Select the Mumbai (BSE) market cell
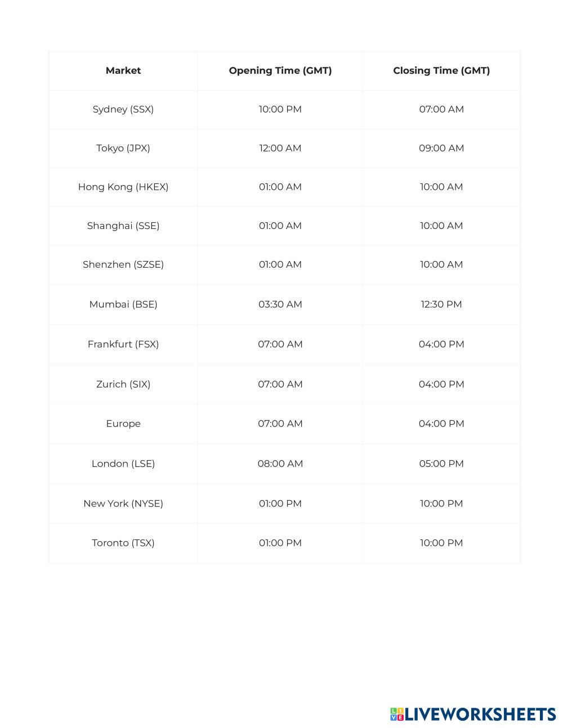 [x=123, y=304]
